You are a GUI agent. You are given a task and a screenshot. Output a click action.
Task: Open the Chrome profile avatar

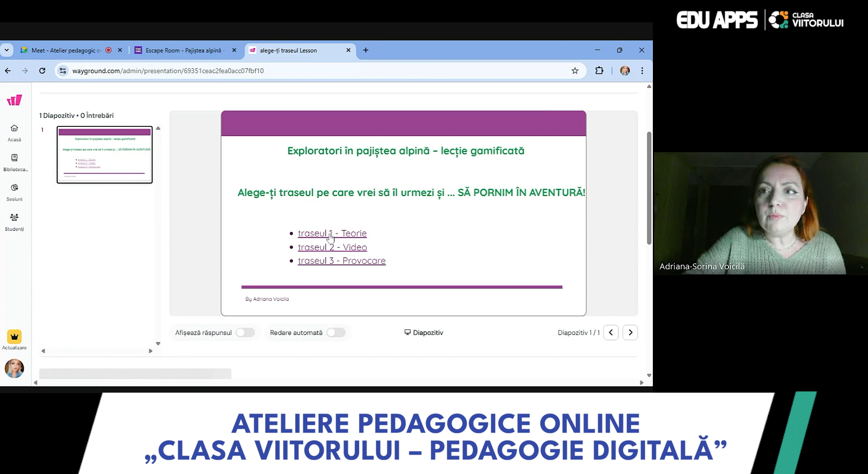pos(625,71)
